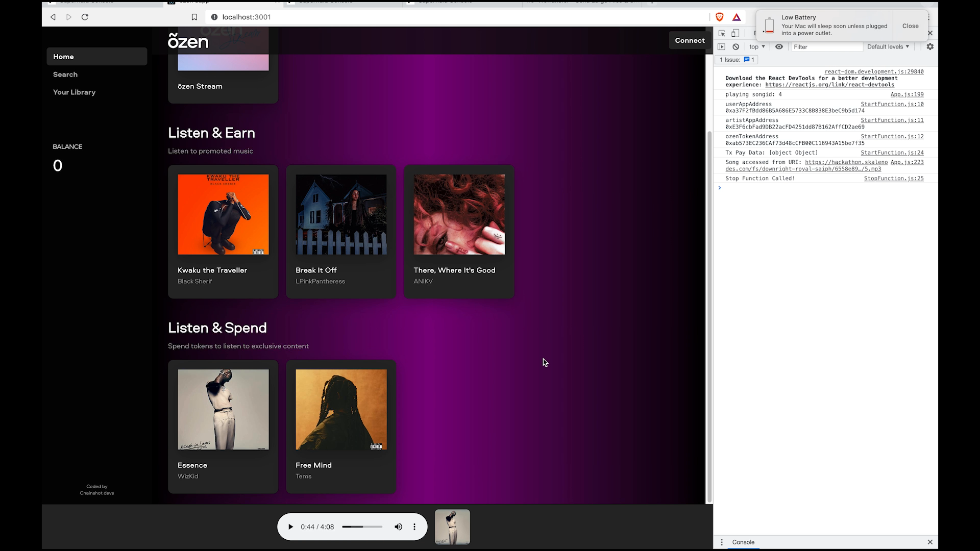Click the õzen logo
This screenshot has height=551, width=980.
coord(188,41)
